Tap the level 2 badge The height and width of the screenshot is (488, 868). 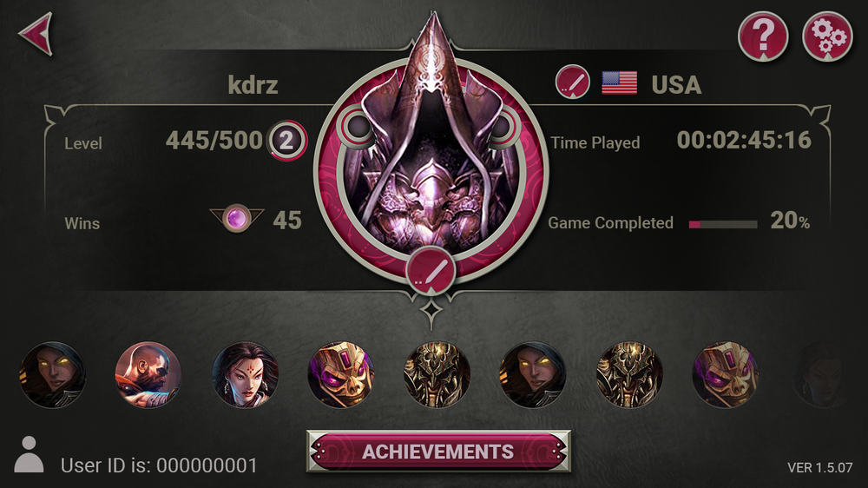[286, 140]
